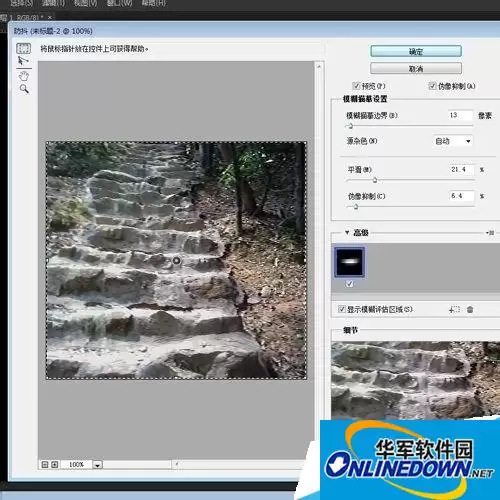Image resolution: width=500 pixels, height=500 pixels.
Task: Open the 帮助(H) menu
Action: tap(153, 3)
